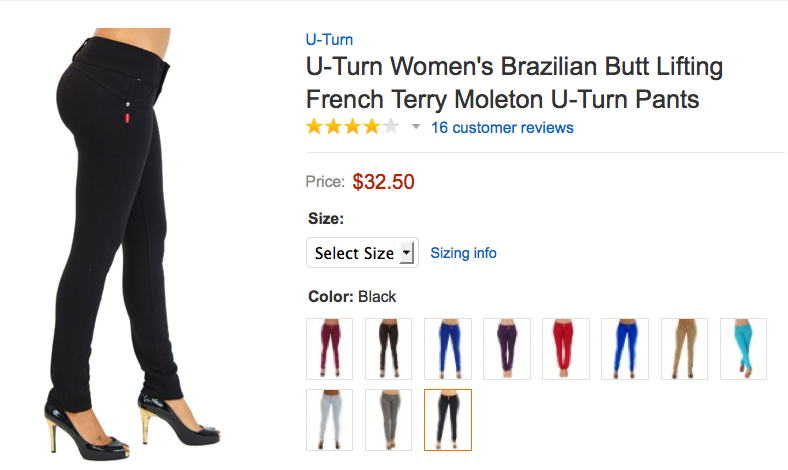View the 16 customer reviews
Screen dimensions: 788x470
pyautogui.click(x=502, y=128)
